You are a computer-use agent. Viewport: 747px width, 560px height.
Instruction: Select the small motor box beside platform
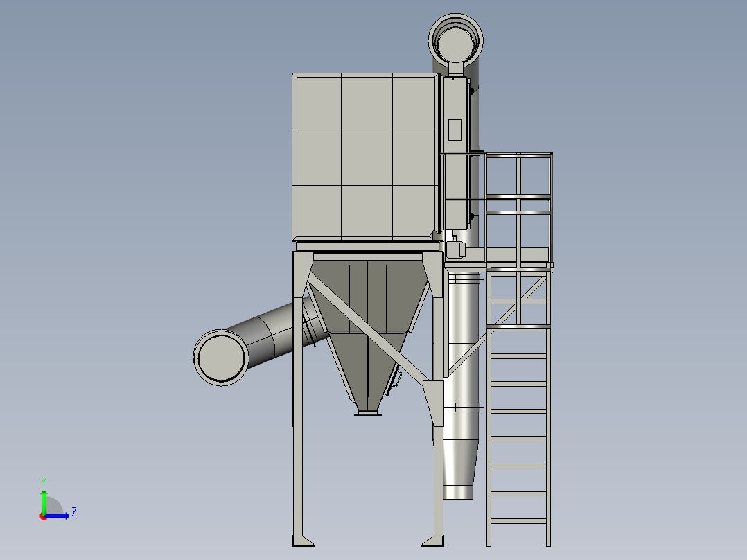click(456, 250)
